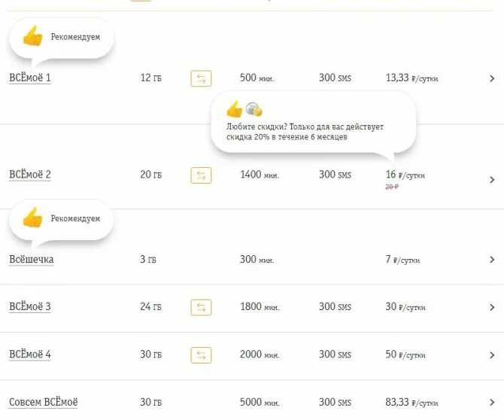Click the thumbs-up icon above Всёшечка
Viewport: 504px width, 420px height.
[x=32, y=218]
